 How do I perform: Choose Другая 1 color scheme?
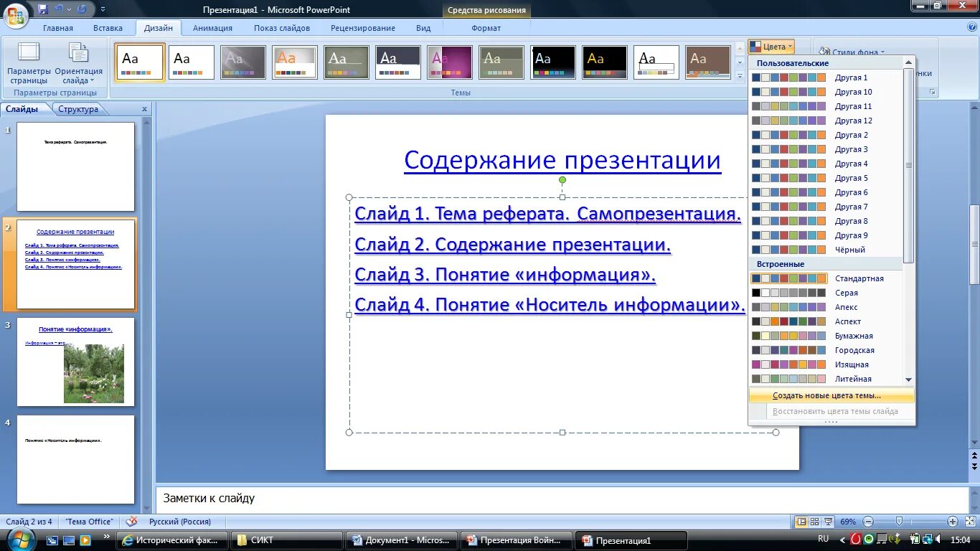[826, 77]
